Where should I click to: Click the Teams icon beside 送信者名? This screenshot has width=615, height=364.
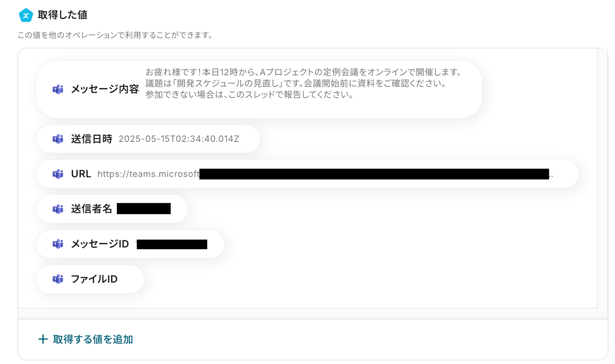[58, 209]
